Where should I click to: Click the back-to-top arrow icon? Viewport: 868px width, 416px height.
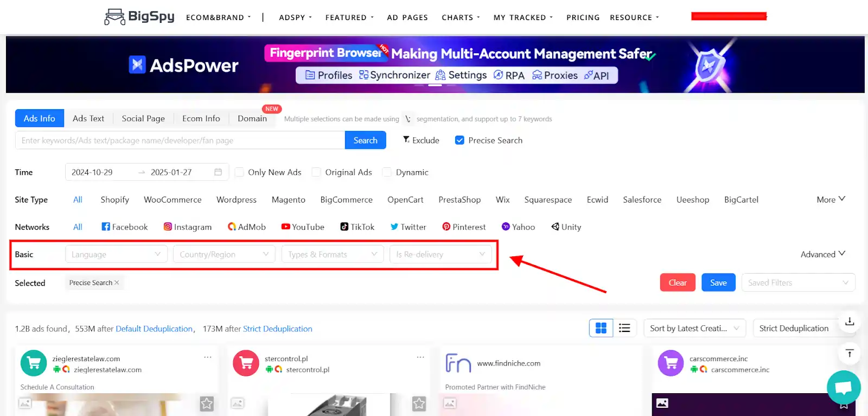(850, 354)
